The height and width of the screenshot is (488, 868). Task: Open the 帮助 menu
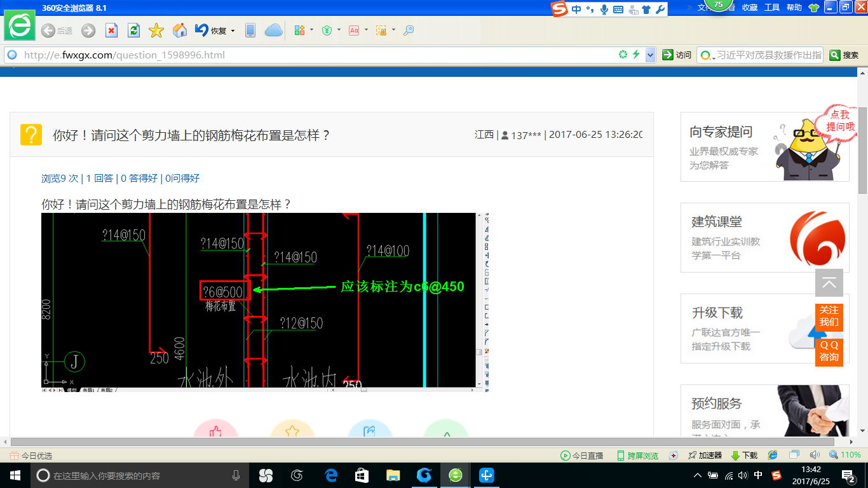[x=794, y=8]
